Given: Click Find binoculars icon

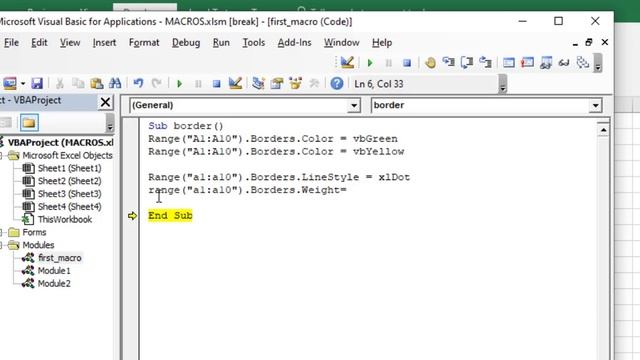Looking at the screenshot, I should pos(115,84).
